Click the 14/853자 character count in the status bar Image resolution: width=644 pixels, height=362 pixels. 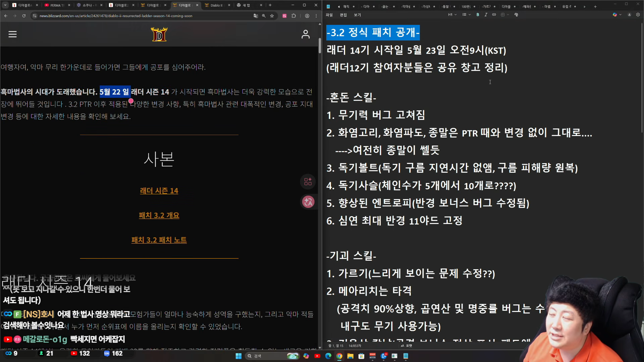[355, 346]
